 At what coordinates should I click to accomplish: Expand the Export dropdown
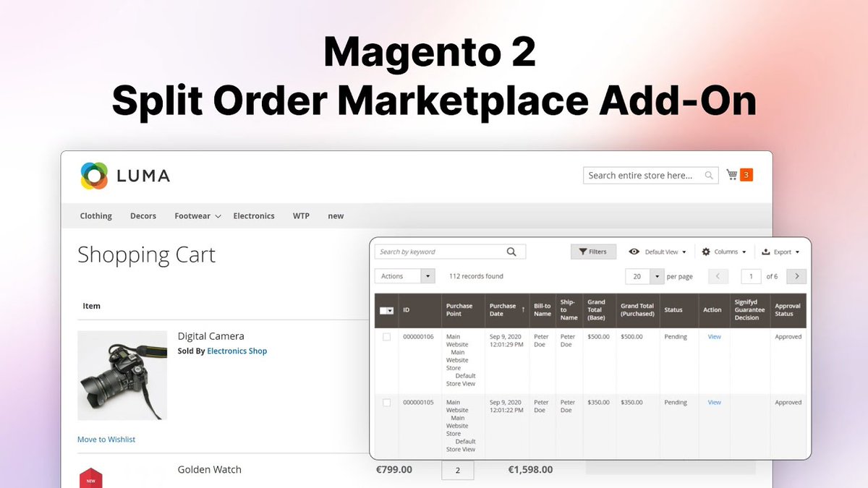(797, 252)
